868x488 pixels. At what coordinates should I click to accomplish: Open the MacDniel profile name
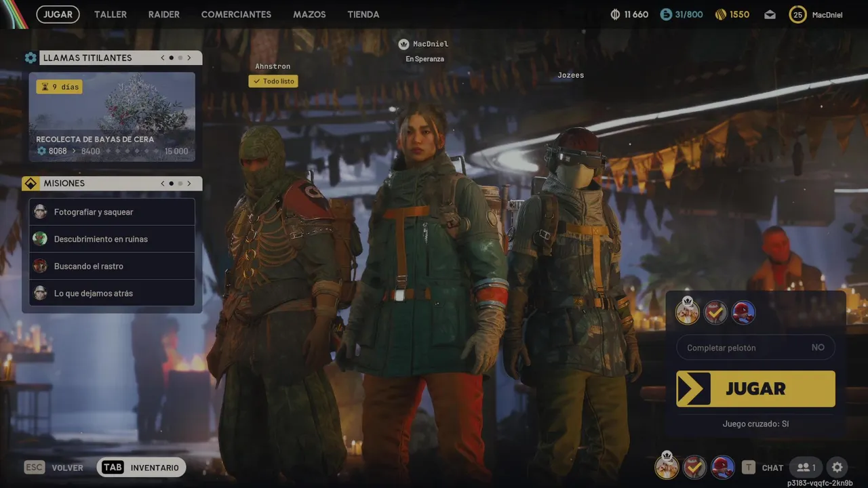(827, 15)
